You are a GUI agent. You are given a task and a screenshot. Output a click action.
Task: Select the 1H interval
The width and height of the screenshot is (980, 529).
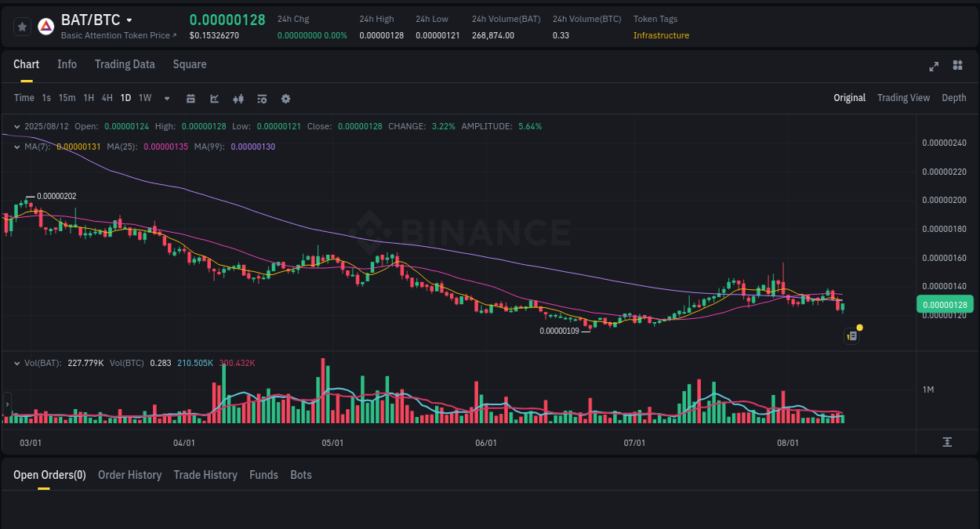click(x=89, y=98)
